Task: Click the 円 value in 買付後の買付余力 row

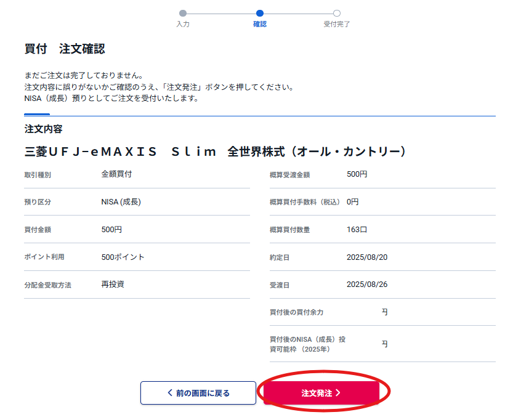Action: (384, 312)
